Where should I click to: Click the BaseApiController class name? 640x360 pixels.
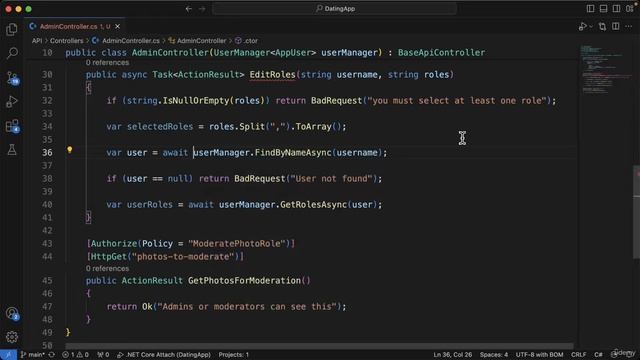tap(441, 53)
